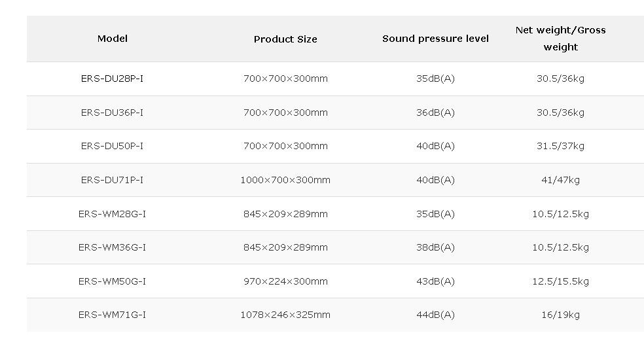The height and width of the screenshot is (352, 644).
Task: Select the ERS-WM50G-I model name
Action: pos(112,281)
